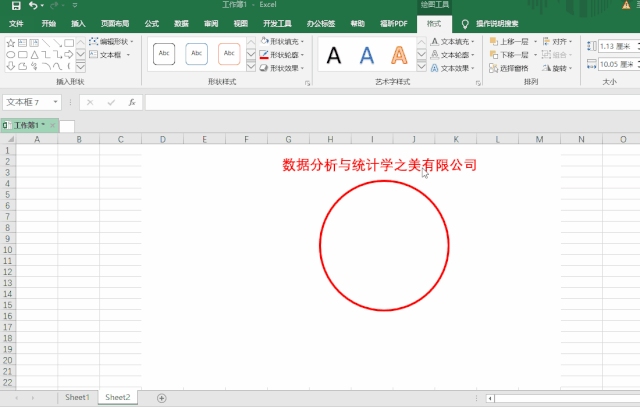Switch to the Insert (插入) tab

pyautogui.click(x=78, y=24)
